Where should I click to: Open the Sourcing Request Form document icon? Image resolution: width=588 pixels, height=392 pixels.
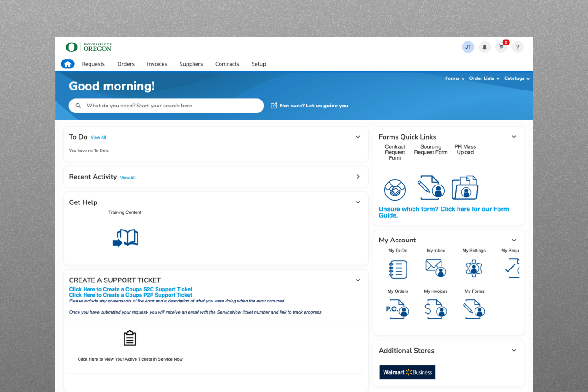point(430,188)
